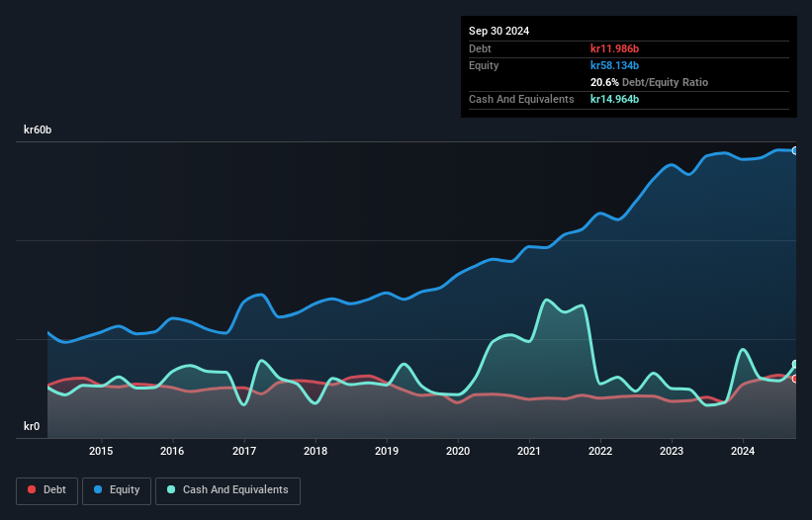Viewport: 812px width, 520px height.
Task: Click Cash And Equivalents label in tooltip
Action: pyautogui.click(x=521, y=99)
